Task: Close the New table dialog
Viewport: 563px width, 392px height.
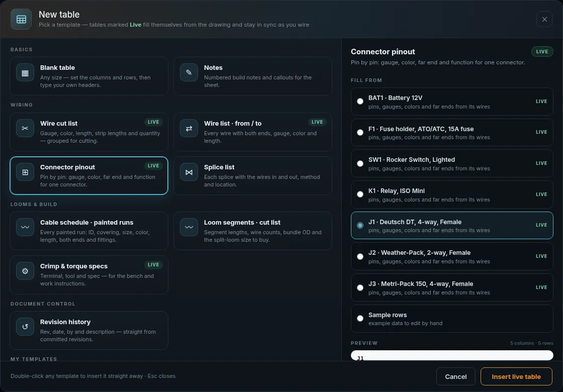Action: pyautogui.click(x=544, y=20)
